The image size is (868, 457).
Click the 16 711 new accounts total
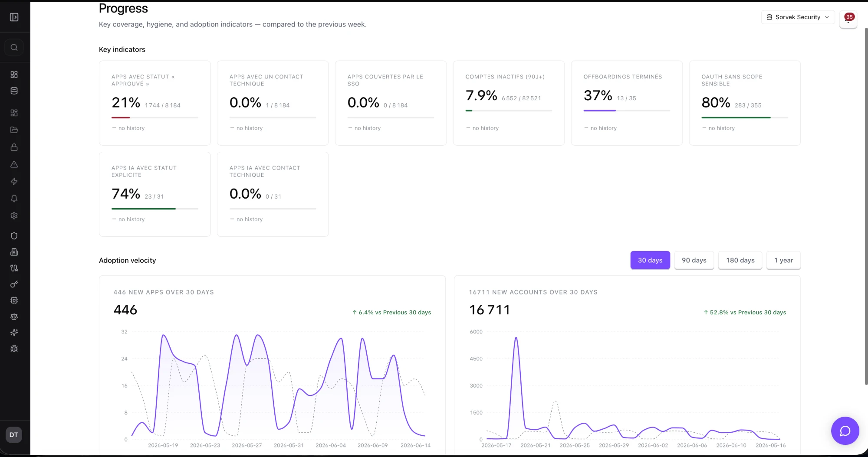click(x=490, y=310)
